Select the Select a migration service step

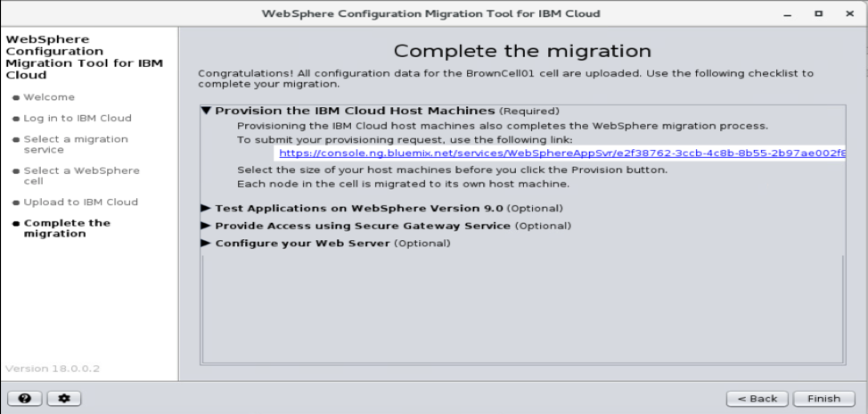[x=75, y=145]
